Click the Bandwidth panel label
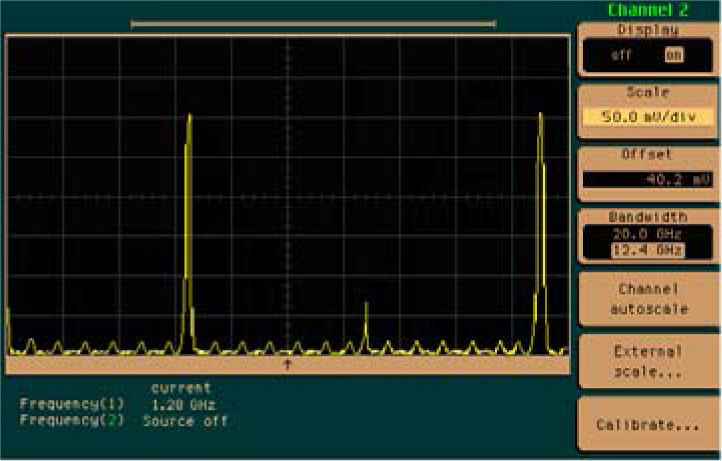 [x=649, y=217]
